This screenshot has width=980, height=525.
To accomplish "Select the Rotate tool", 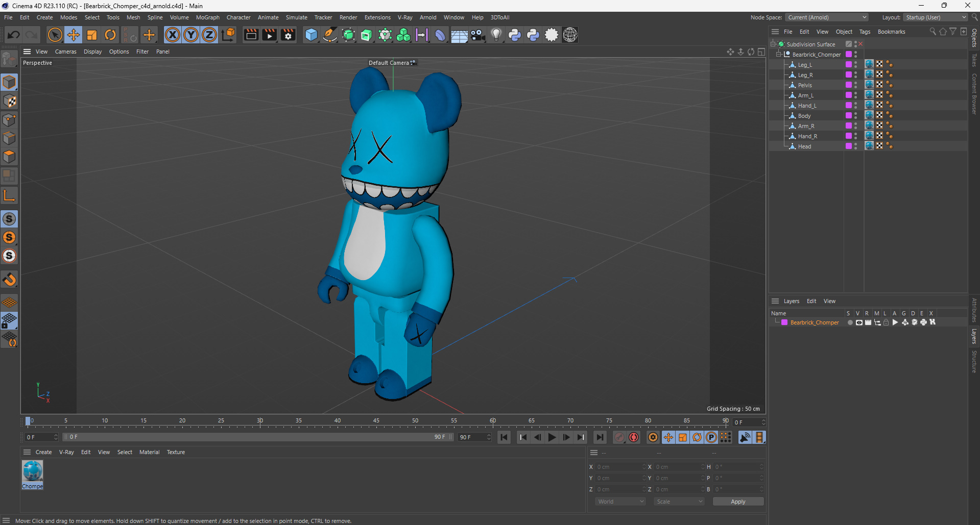I will [x=110, y=35].
